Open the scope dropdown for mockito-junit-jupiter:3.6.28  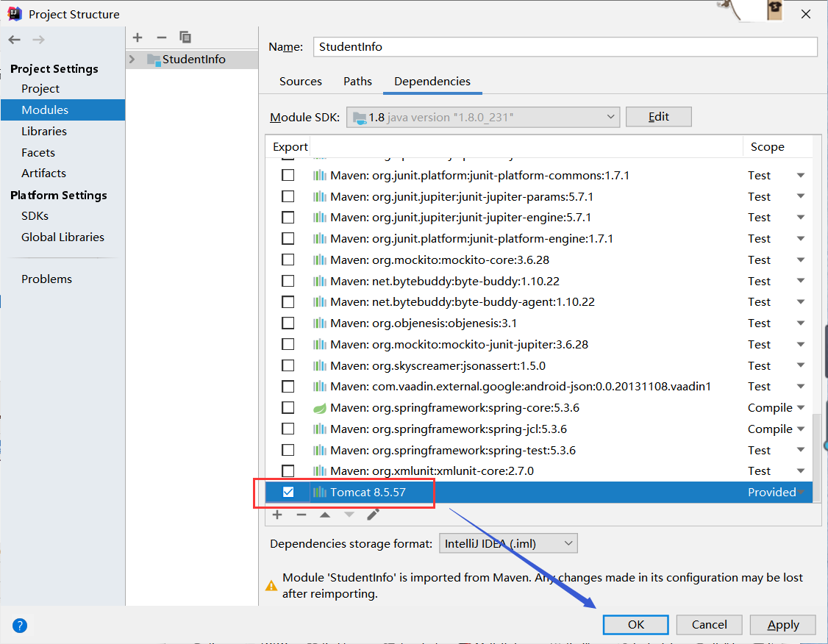pos(801,344)
